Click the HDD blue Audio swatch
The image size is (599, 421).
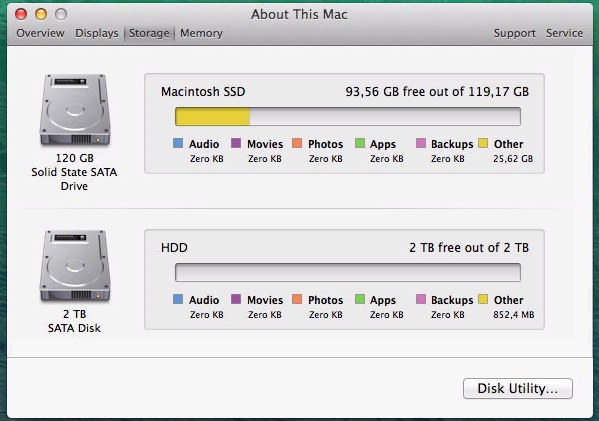click(x=178, y=299)
